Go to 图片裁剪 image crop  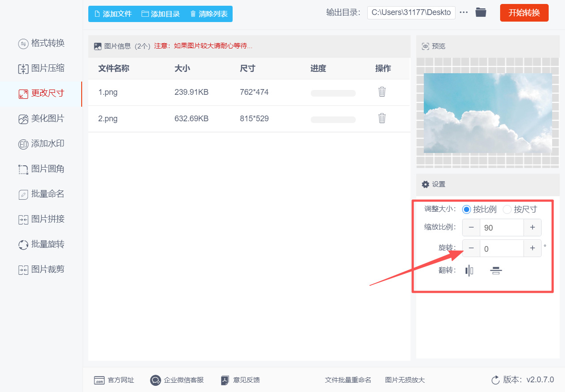(41, 269)
